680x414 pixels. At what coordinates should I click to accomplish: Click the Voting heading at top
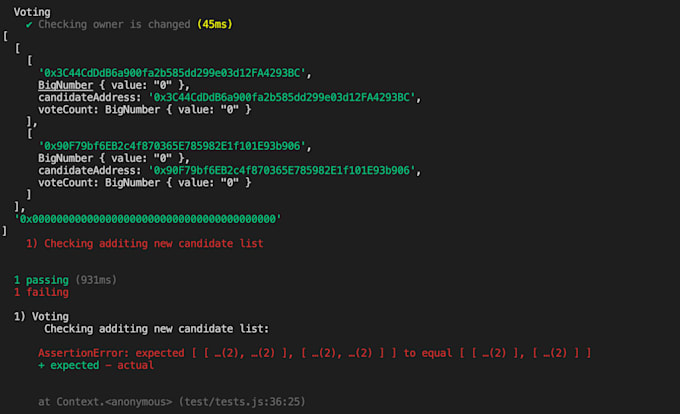(32, 12)
